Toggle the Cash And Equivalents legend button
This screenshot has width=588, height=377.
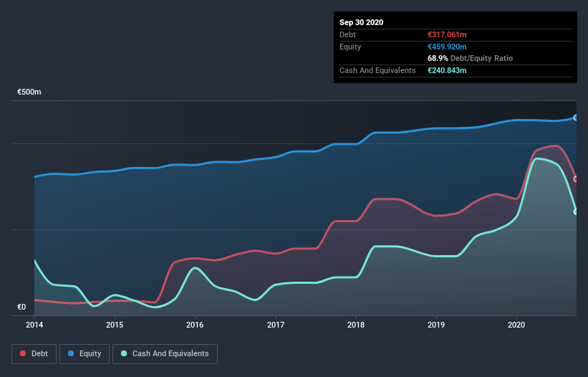pos(165,354)
